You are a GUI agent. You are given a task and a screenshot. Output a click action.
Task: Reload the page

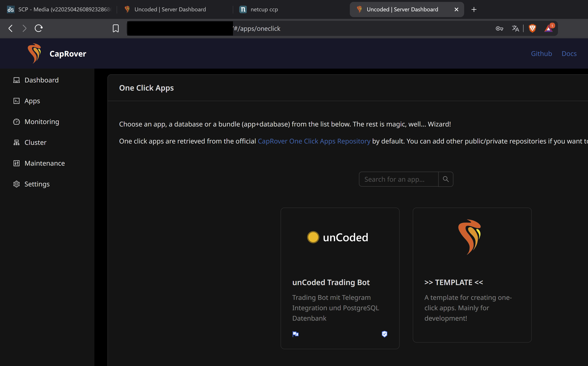click(39, 28)
